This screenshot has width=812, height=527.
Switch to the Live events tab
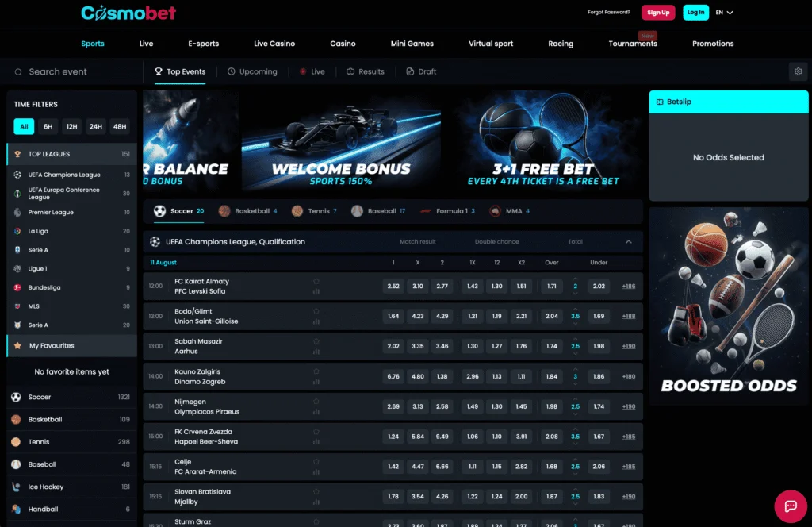pos(312,71)
